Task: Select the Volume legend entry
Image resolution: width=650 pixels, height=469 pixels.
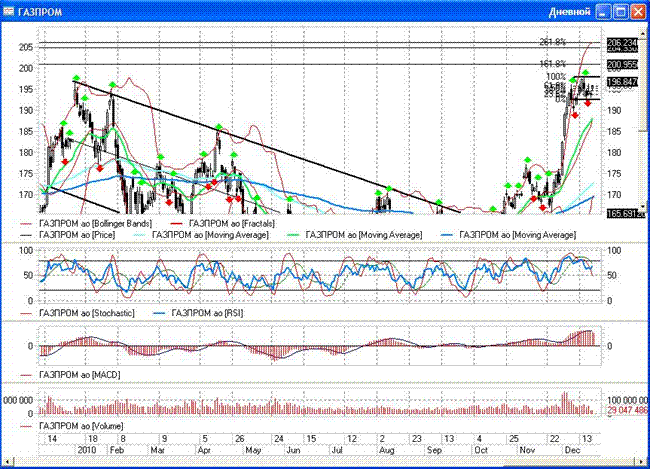Action: [72, 426]
